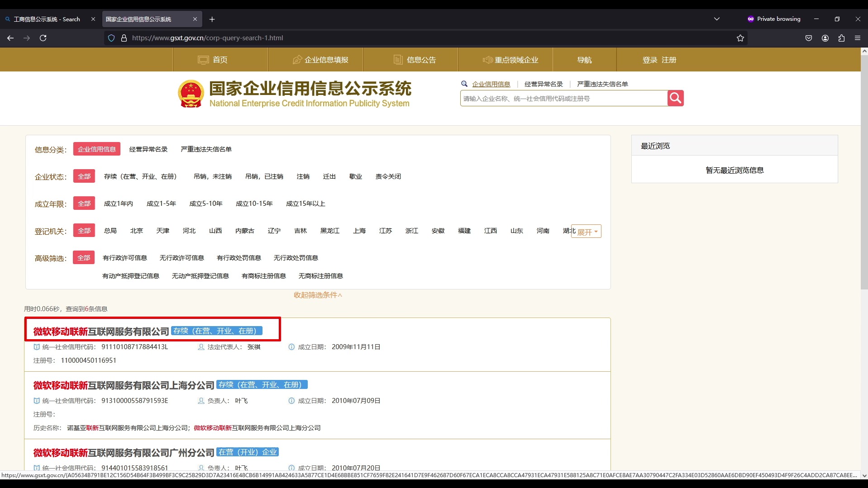Viewport: 868px width, 488px height.
Task: Expand the 展开 registration authority list
Action: click(587, 232)
